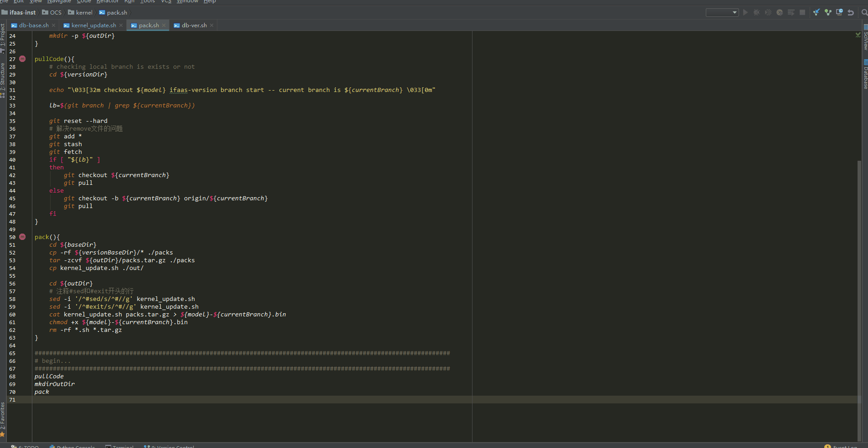Image resolution: width=868 pixels, height=448 pixels.
Task: Click method marker beside pullCode line 27
Action: 22,59
